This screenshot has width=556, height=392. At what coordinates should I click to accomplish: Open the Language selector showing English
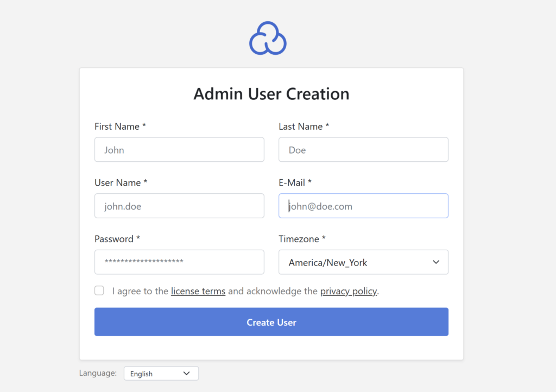(161, 373)
